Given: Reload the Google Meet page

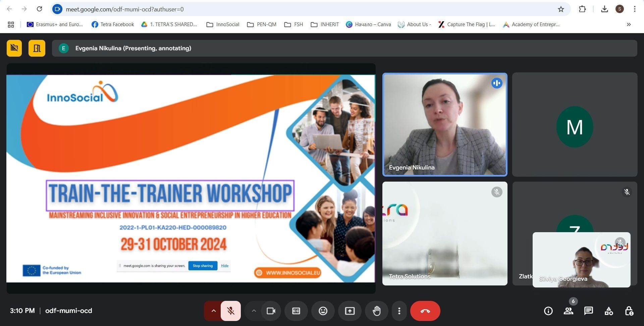Looking at the screenshot, I should click(x=39, y=9).
